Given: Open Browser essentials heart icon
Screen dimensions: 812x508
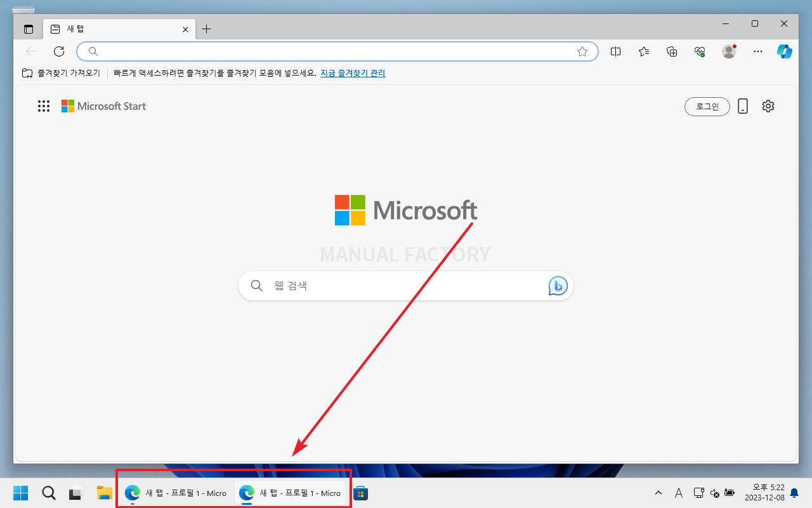Looking at the screenshot, I should 700,51.
